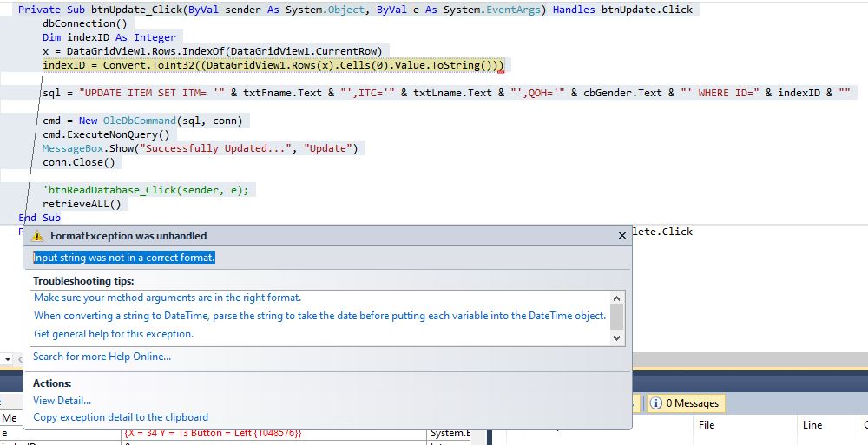Click the warning triangle icon in exception dialog

(x=37, y=236)
